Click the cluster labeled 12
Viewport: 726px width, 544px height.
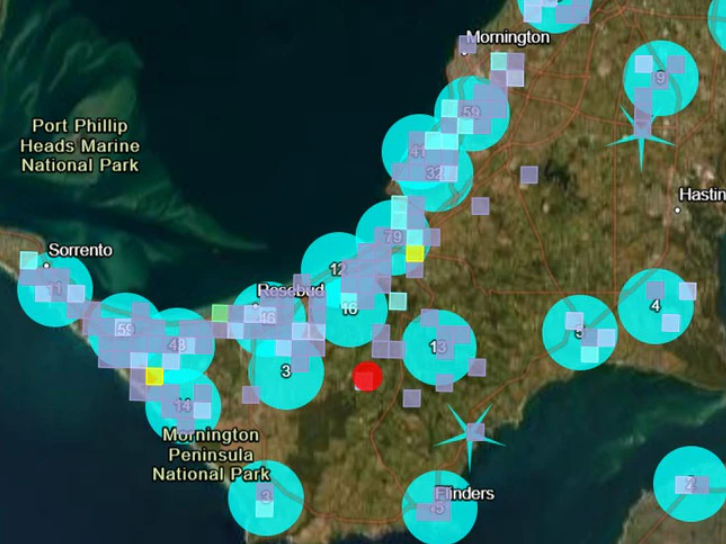coord(337,269)
